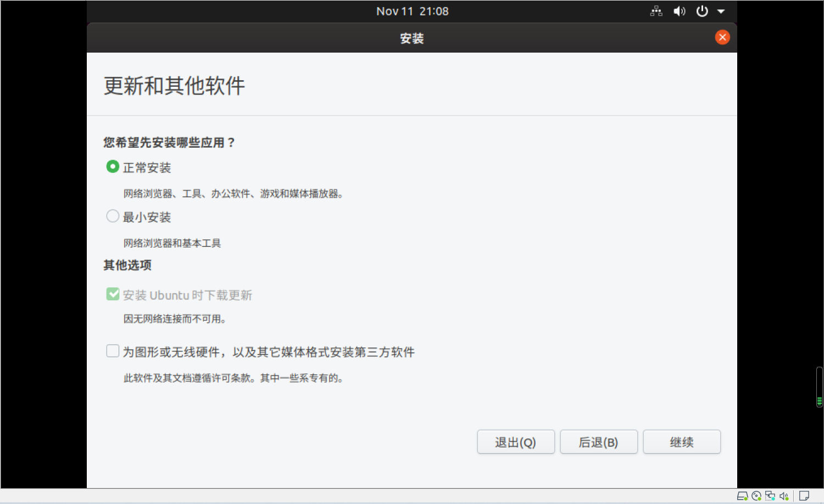The width and height of the screenshot is (824, 504).
Task: Click the power icon in system tray
Action: [701, 11]
